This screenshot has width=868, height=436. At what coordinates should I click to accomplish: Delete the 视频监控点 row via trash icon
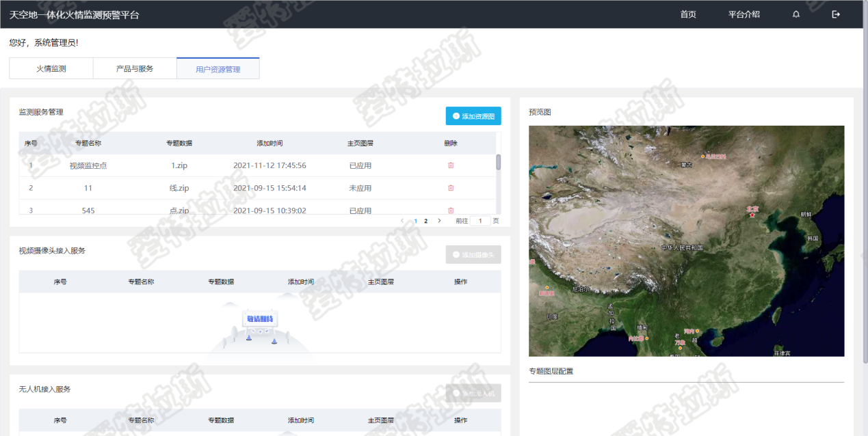[x=451, y=165]
